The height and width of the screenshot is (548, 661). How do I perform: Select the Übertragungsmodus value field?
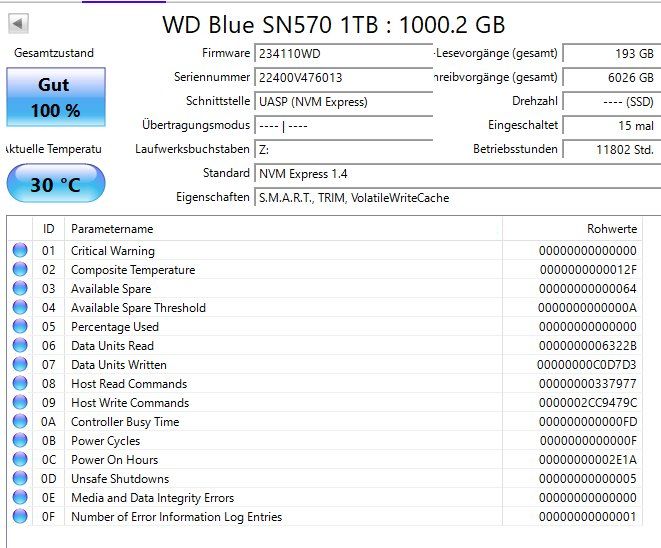344,126
